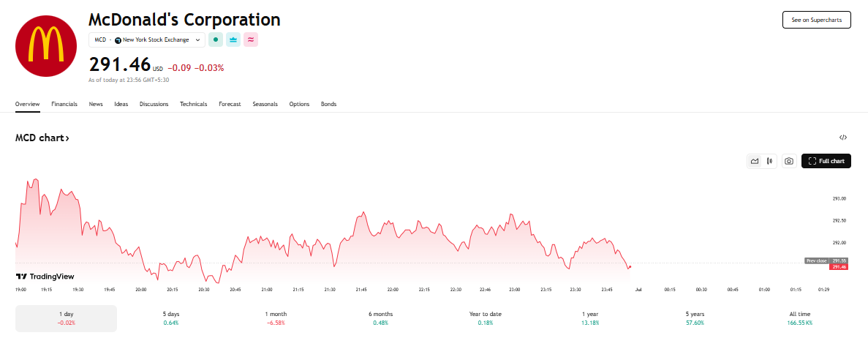
Task: Click the Prev close 291.55 label
Action: pos(825,260)
